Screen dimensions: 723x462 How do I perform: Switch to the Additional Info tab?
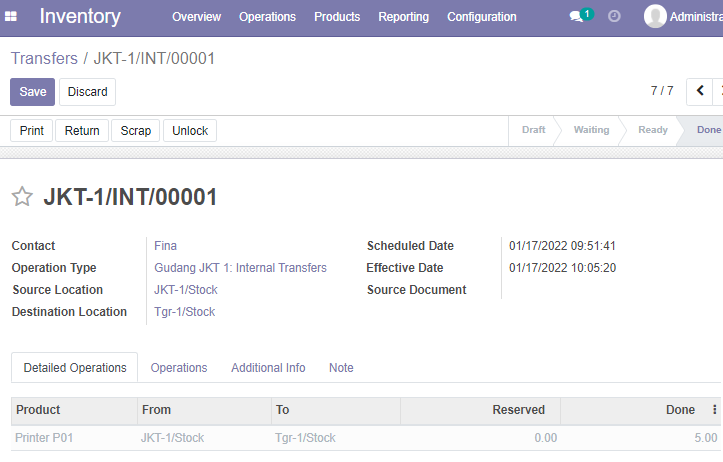[x=268, y=367]
